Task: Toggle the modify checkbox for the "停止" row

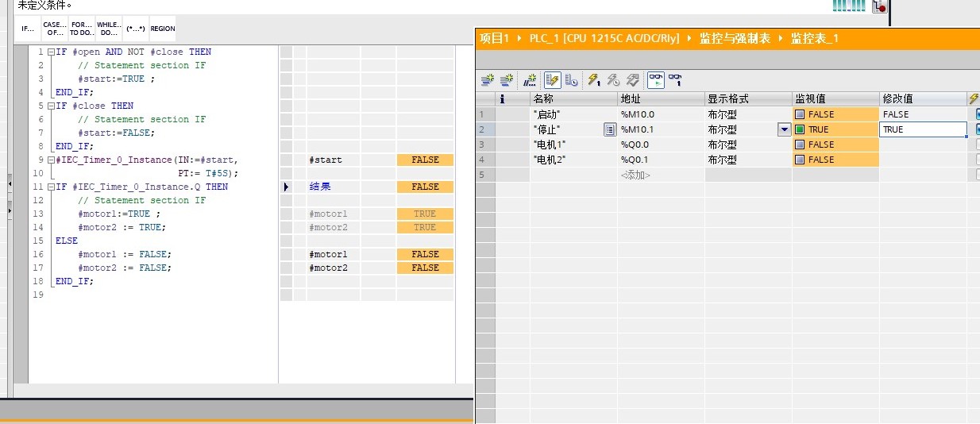Action: 976,129
